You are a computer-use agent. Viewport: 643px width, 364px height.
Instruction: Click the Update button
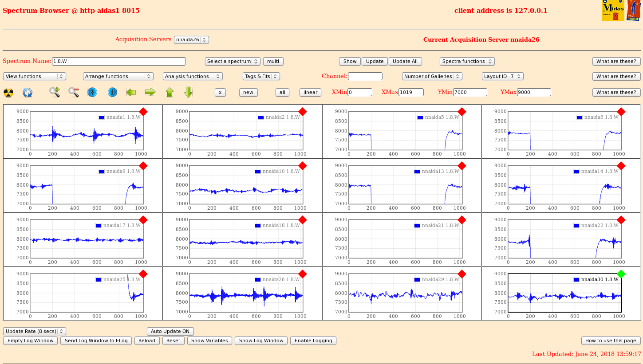point(375,61)
